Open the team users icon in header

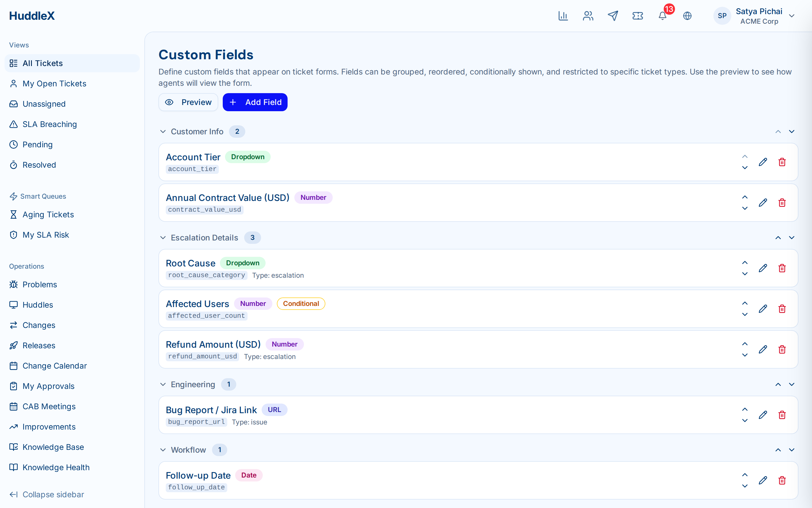pyautogui.click(x=588, y=16)
